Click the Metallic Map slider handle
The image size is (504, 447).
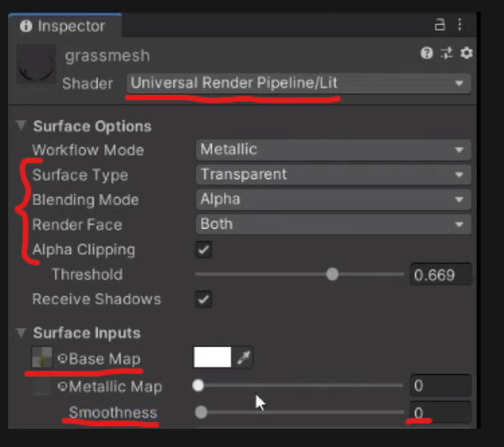click(x=198, y=385)
